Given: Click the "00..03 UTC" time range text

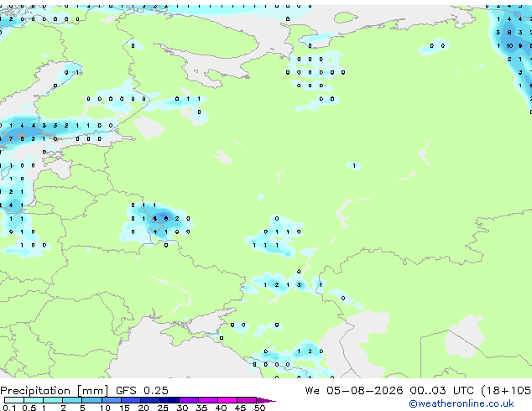Looking at the screenshot, I should 441,390.
